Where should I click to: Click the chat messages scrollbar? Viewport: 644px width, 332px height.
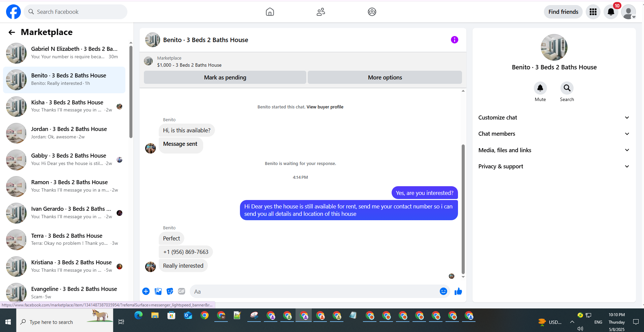tap(463, 209)
